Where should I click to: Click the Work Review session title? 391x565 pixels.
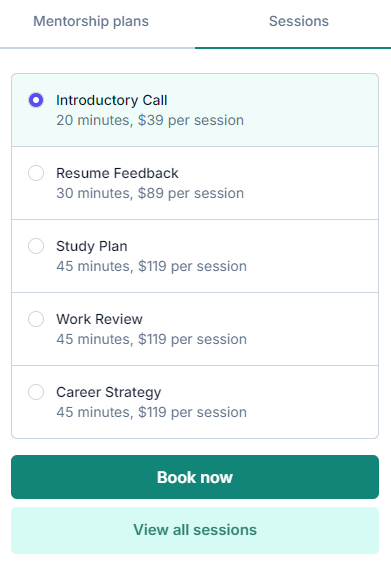point(99,319)
